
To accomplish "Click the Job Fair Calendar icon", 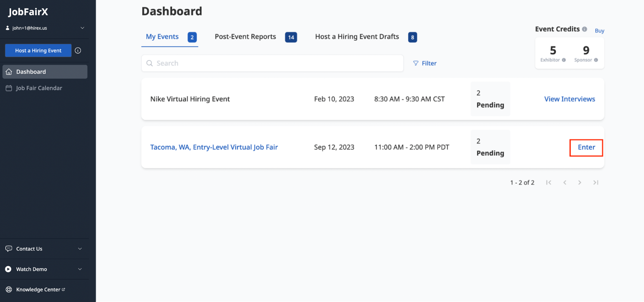I will click(9, 88).
